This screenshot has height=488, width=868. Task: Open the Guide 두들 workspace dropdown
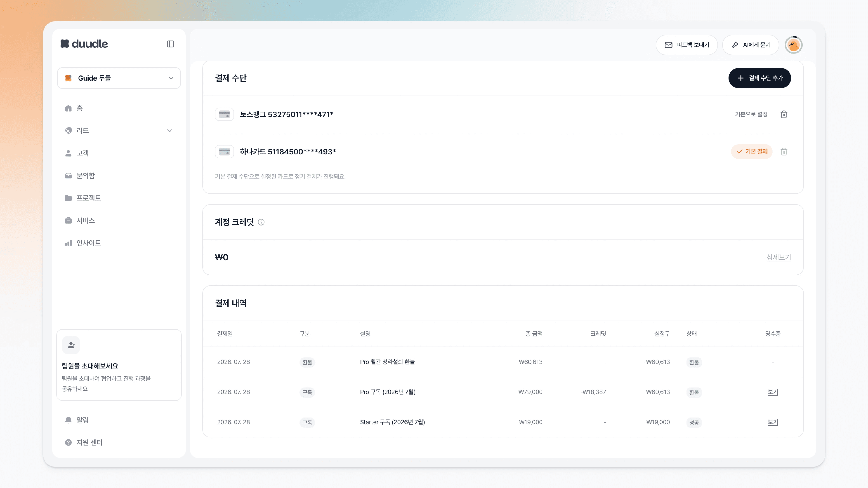119,78
